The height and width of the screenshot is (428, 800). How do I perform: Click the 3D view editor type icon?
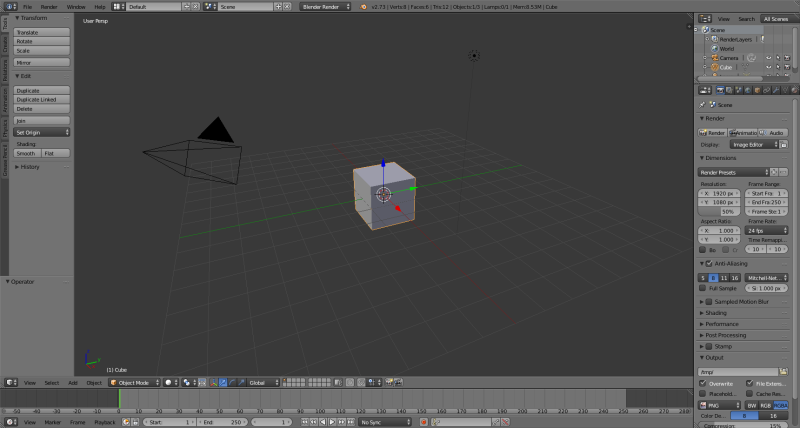coord(10,382)
